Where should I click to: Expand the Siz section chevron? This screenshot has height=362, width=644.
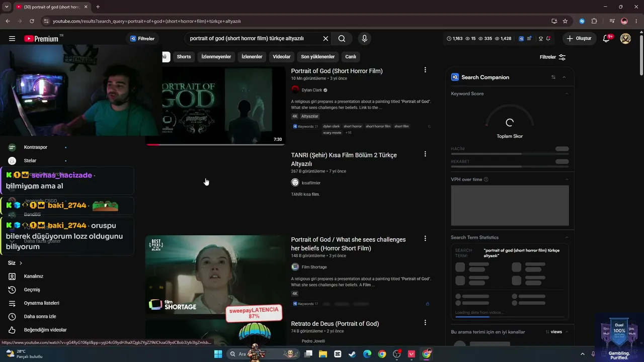click(21, 263)
